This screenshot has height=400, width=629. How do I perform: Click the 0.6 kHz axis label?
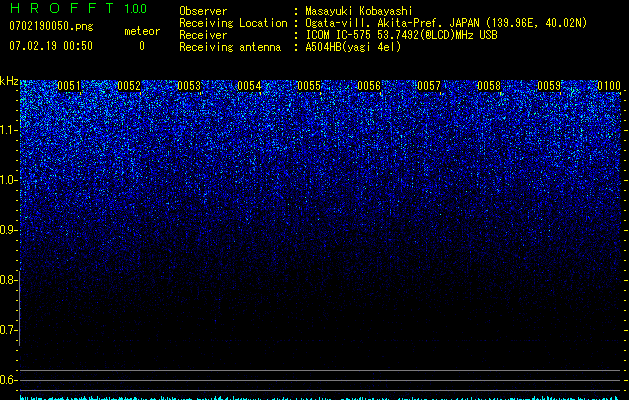point(8,380)
